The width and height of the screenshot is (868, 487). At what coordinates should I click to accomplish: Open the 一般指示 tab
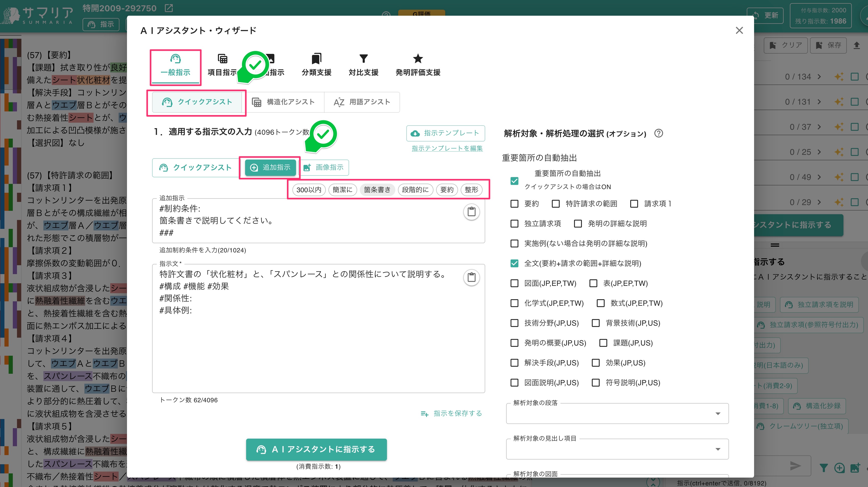click(175, 66)
